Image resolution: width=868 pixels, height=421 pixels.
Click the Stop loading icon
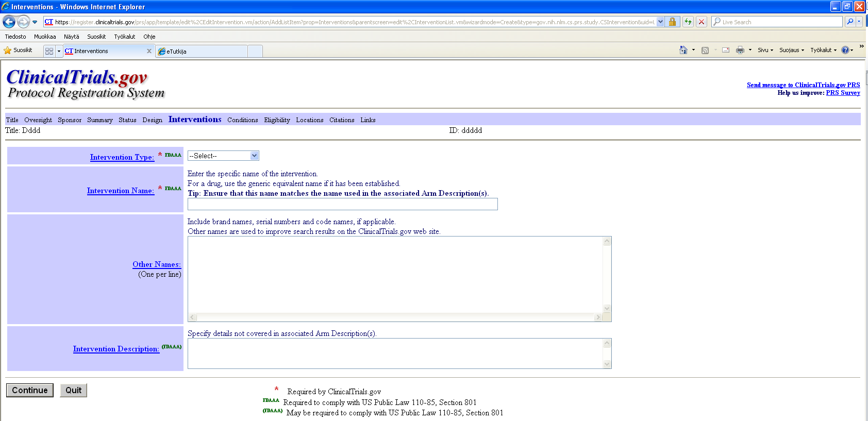tap(702, 22)
